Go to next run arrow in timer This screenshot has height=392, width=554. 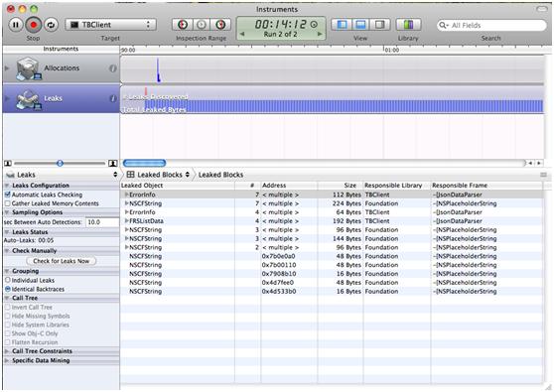point(320,35)
